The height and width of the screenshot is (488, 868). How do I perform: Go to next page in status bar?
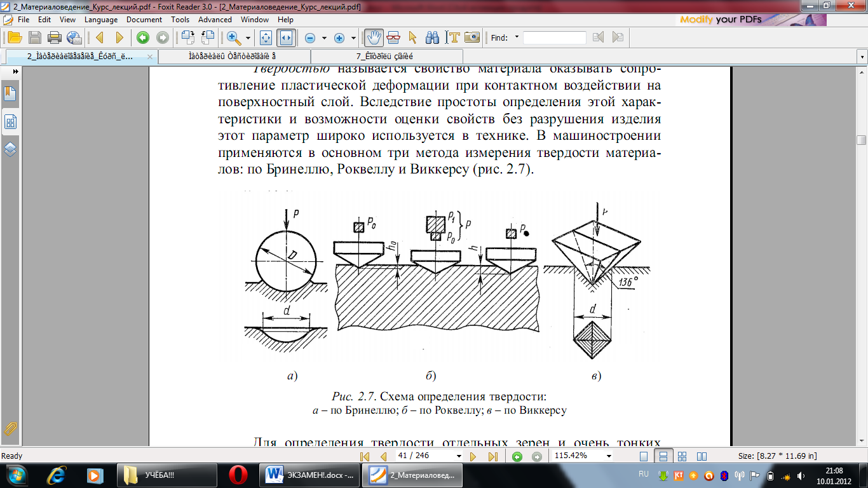[x=473, y=456]
